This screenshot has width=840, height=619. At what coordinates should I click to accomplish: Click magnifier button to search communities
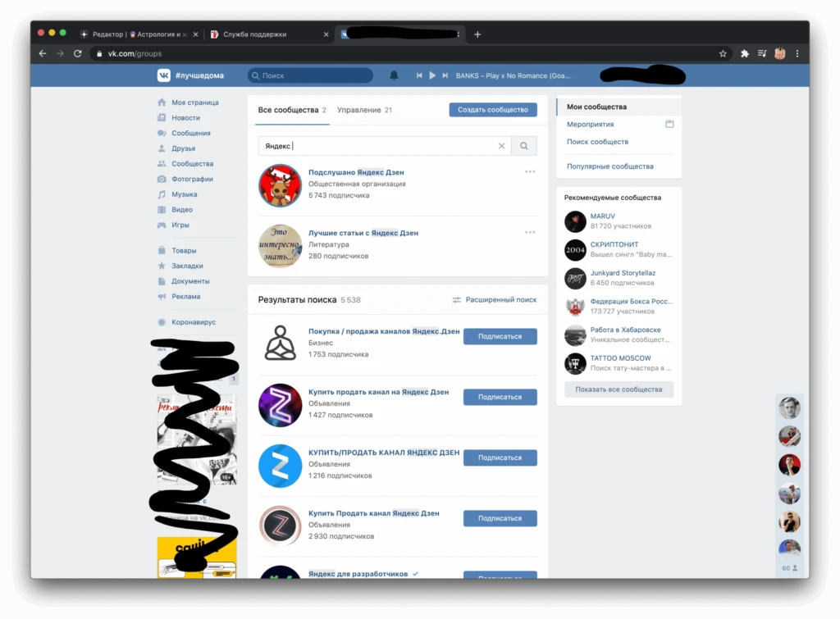coord(524,146)
